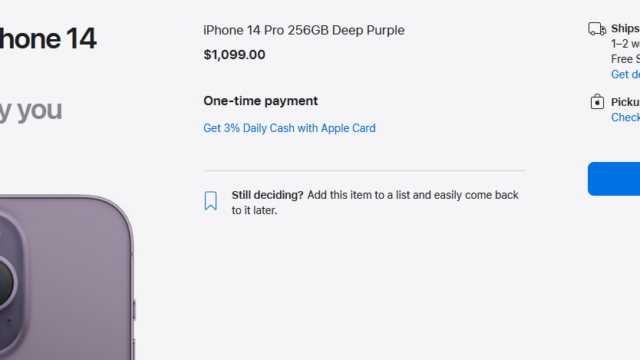The image size is (640, 360).
Task: Open the Get 3% Daily Cash link
Action: point(289,128)
